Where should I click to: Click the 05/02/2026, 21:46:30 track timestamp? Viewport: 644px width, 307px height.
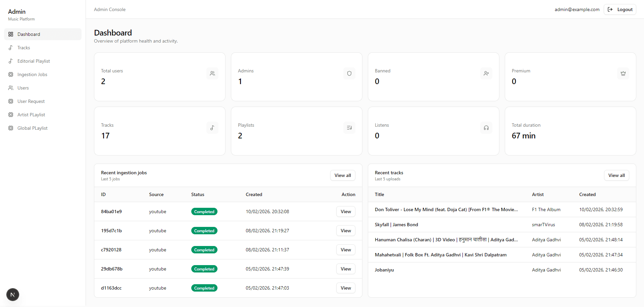tap(601, 270)
